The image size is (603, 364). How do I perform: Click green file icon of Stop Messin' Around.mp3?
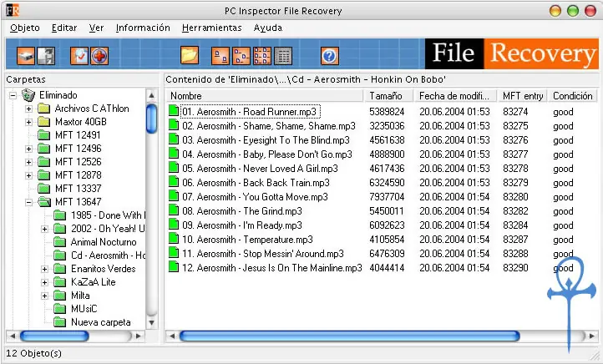(174, 252)
